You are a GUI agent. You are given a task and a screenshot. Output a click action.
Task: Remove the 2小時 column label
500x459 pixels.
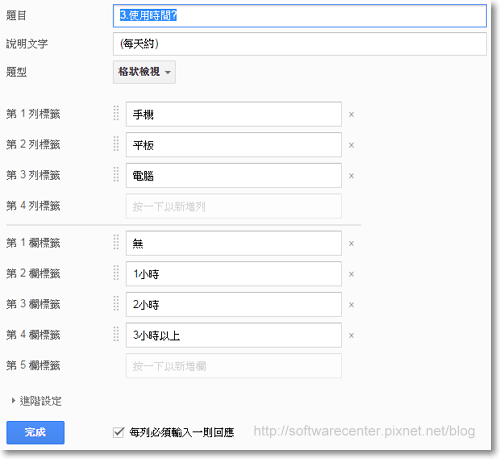point(351,305)
